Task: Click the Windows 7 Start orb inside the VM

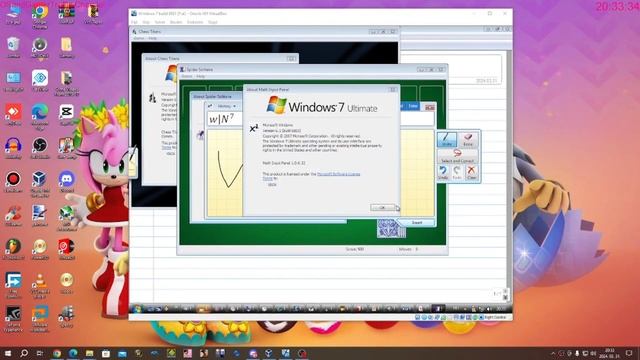Action: (137, 309)
